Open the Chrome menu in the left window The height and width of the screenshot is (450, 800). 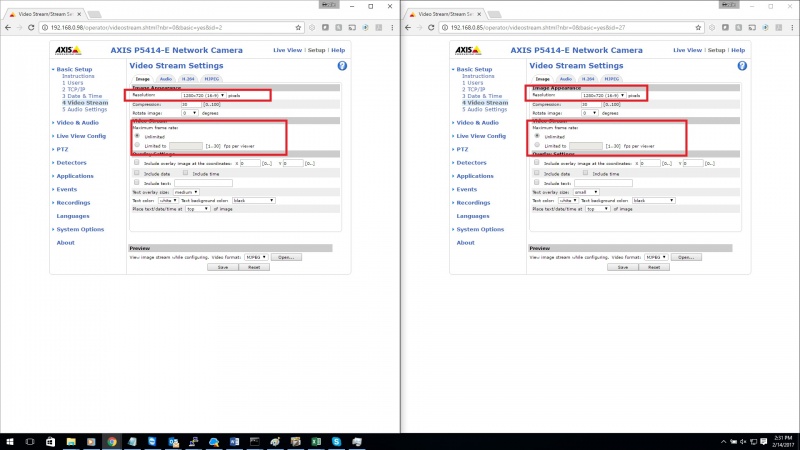click(392, 28)
